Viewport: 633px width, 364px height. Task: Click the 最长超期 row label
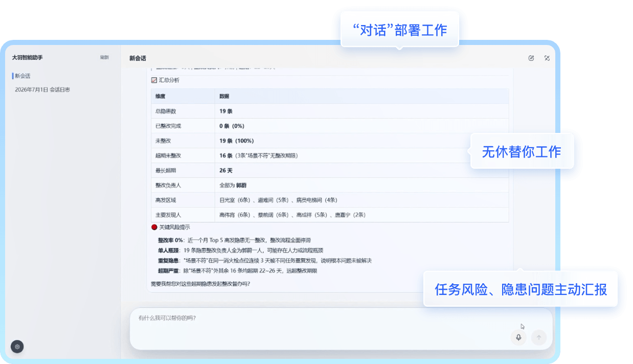pyautogui.click(x=166, y=170)
